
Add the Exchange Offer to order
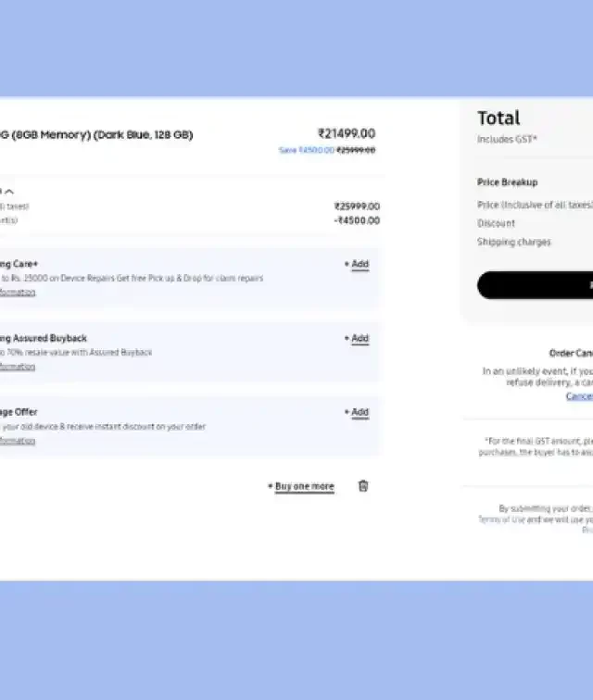pos(357,412)
